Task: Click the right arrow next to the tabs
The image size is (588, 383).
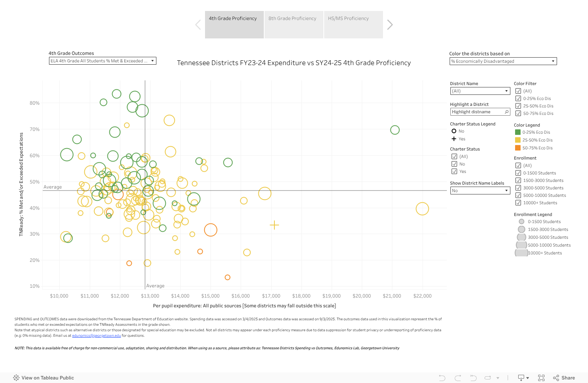Action: (390, 24)
